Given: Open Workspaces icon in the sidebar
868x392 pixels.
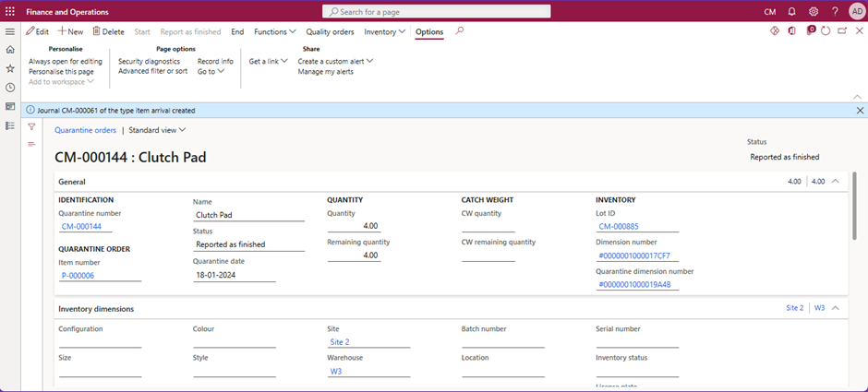Looking at the screenshot, I should [10, 106].
